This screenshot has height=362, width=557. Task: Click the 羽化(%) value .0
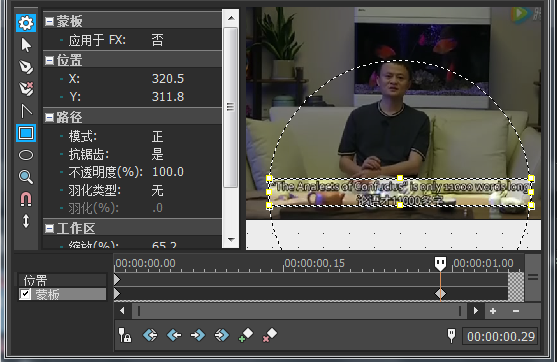click(158, 208)
